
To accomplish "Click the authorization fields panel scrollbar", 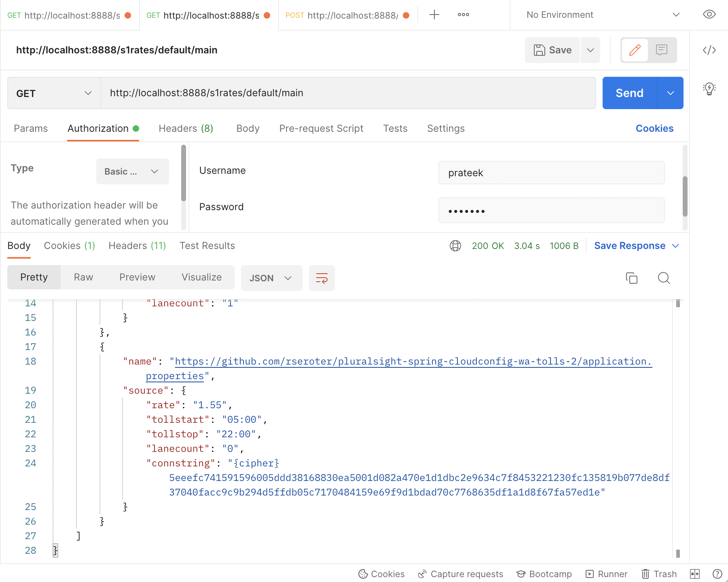I will pos(685,196).
